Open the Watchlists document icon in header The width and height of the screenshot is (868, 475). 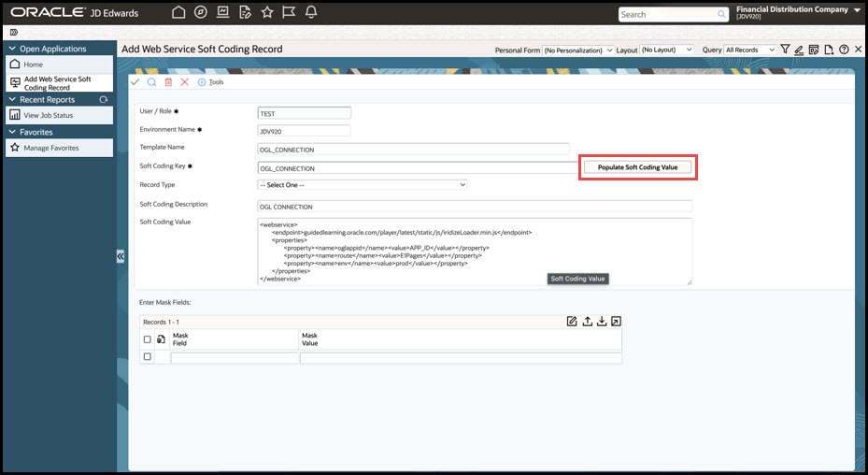click(x=245, y=12)
